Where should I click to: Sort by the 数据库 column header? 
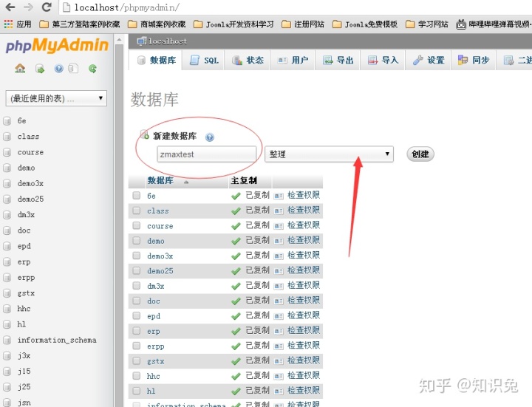tap(160, 180)
